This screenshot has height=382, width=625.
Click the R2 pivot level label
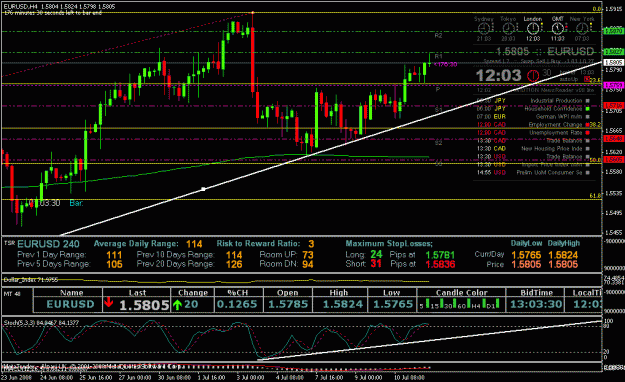(x=438, y=35)
